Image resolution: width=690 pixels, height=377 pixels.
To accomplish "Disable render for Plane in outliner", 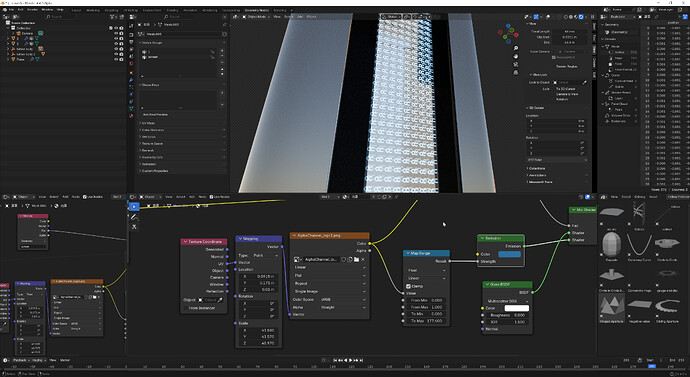I will 121,59.
